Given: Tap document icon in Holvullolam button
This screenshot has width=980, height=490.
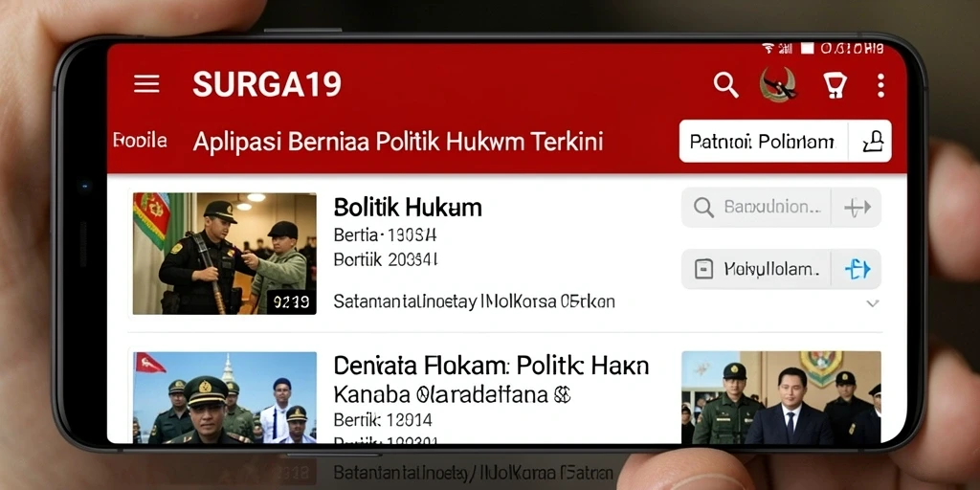Looking at the screenshot, I should coord(703,269).
